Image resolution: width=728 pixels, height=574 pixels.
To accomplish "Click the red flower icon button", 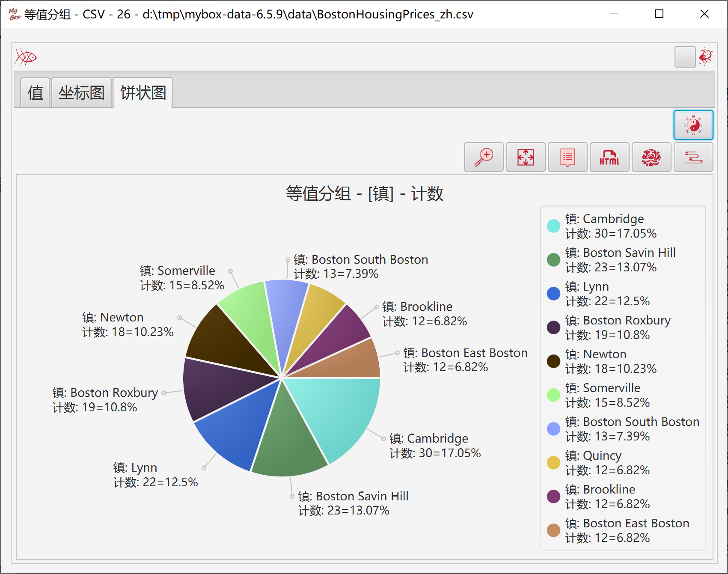I will click(x=651, y=157).
